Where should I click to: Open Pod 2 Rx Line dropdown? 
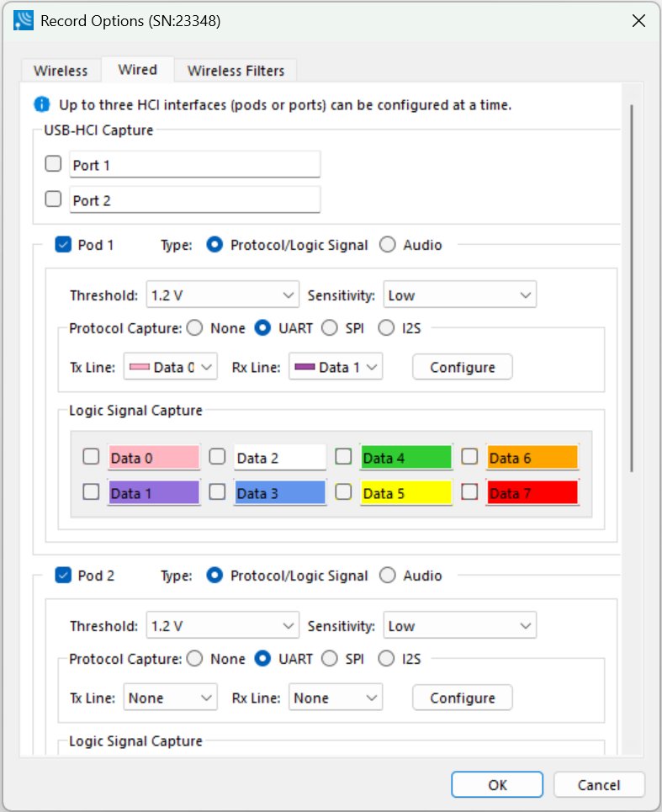(x=336, y=697)
